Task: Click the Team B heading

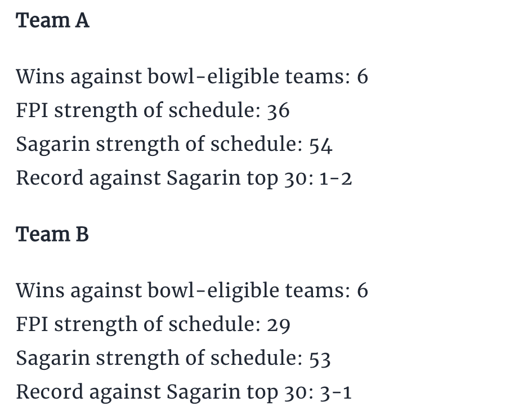Action: [52, 234]
